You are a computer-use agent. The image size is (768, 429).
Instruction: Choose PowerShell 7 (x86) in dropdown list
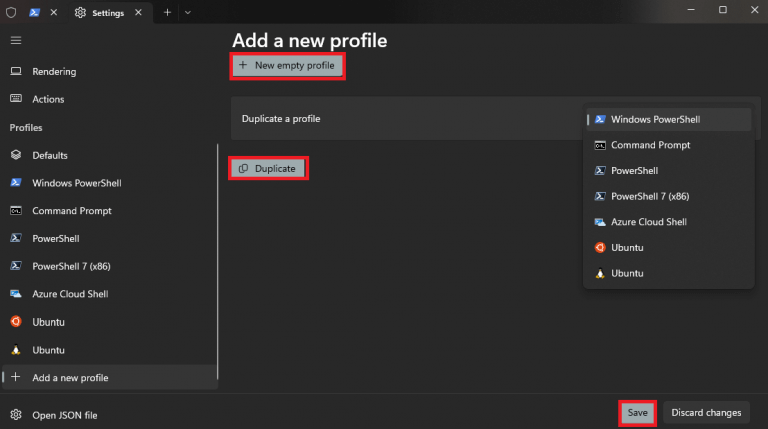tap(669, 196)
